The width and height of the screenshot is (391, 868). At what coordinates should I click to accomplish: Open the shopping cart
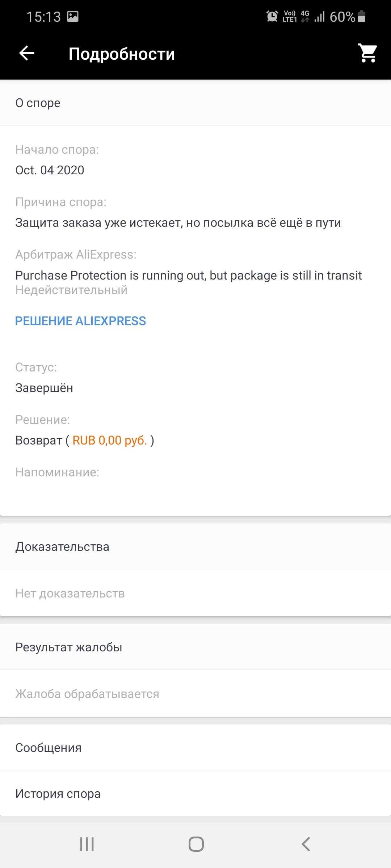[367, 54]
